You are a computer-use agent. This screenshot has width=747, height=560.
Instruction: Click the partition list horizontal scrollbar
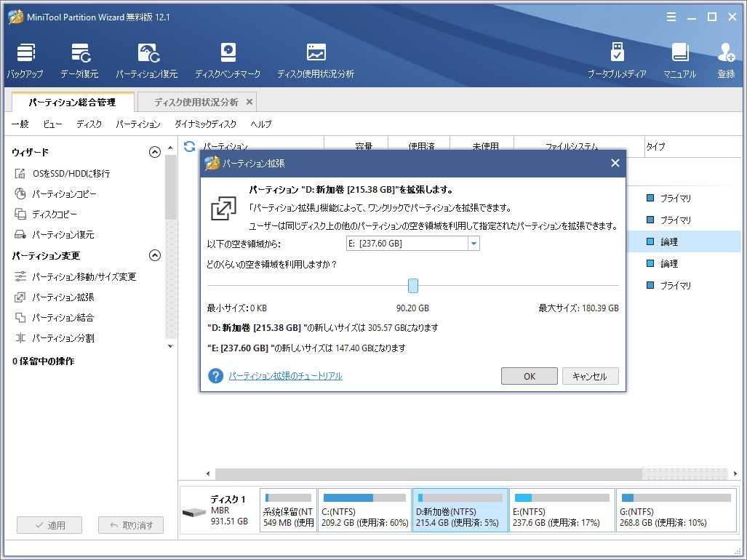tap(428, 473)
